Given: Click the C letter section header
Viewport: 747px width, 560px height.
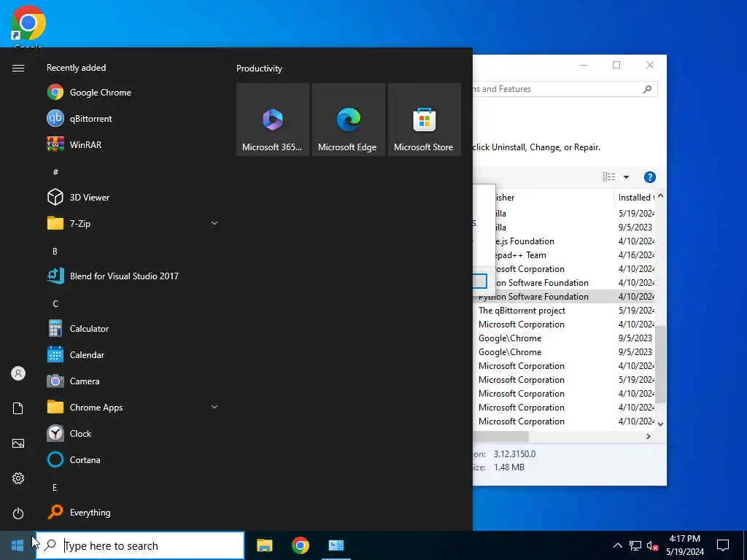Looking at the screenshot, I should tap(55, 304).
